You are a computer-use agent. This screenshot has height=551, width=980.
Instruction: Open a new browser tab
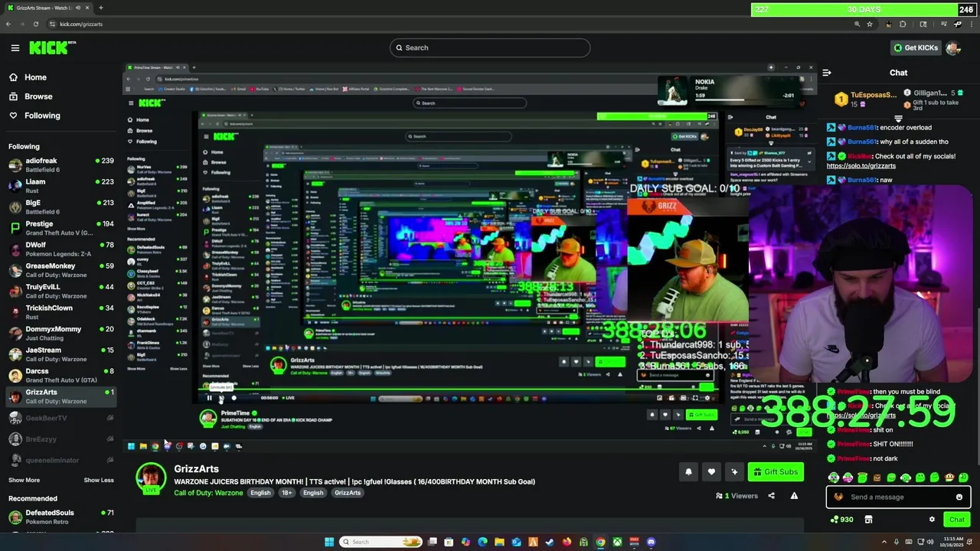click(100, 8)
